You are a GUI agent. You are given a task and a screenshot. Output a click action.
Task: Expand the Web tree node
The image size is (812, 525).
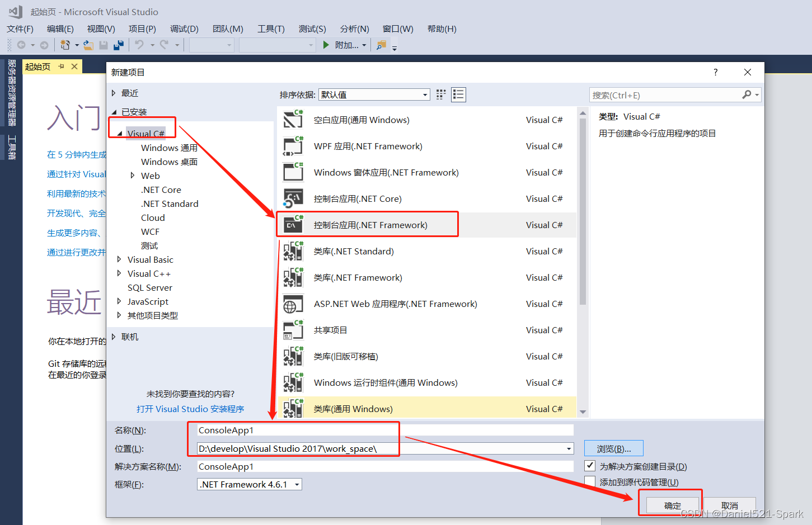[133, 176]
